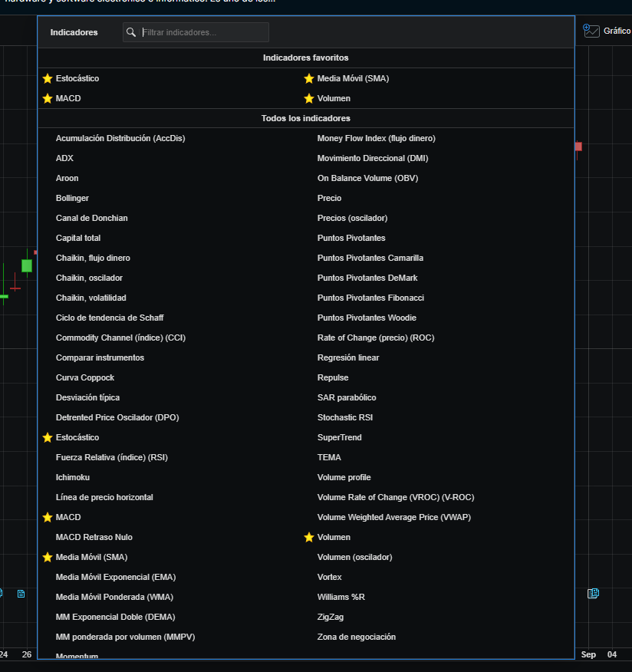Add Chaikin, flujo dinero
Viewport: 632px width, 672px height.
point(93,258)
